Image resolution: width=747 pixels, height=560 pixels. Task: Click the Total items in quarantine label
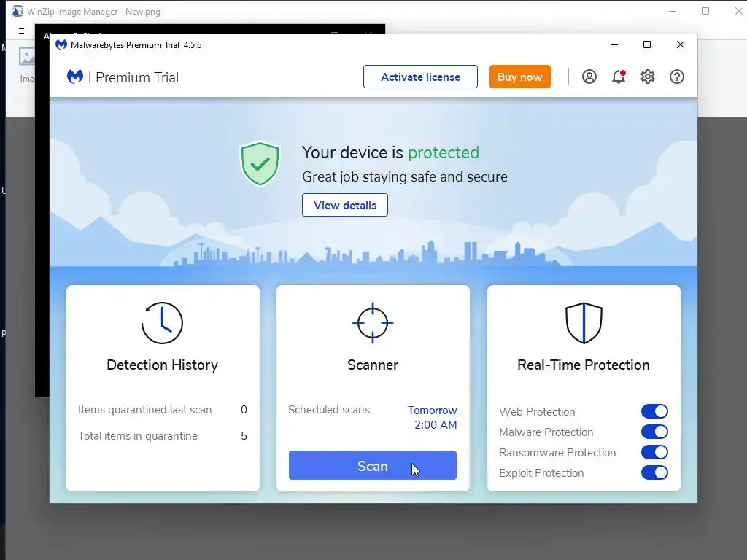pyautogui.click(x=138, y=436)
